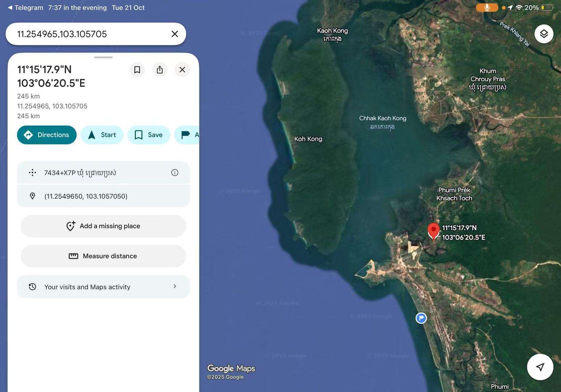
Task: Open the map layers selector
Action: [544, 34]
